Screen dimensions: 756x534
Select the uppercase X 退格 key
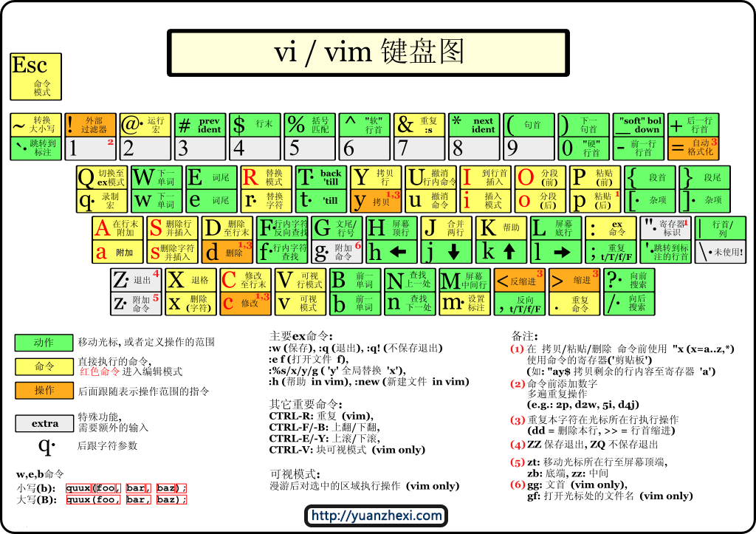point(190,280)
